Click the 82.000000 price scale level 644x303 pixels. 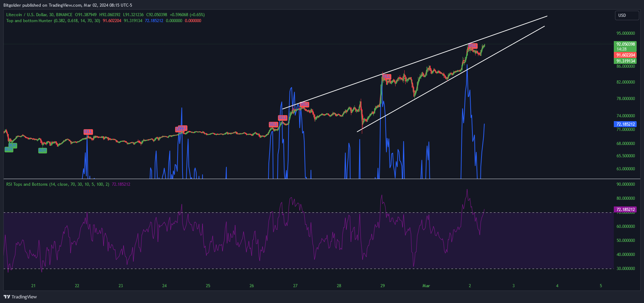[x=626, y=82]
